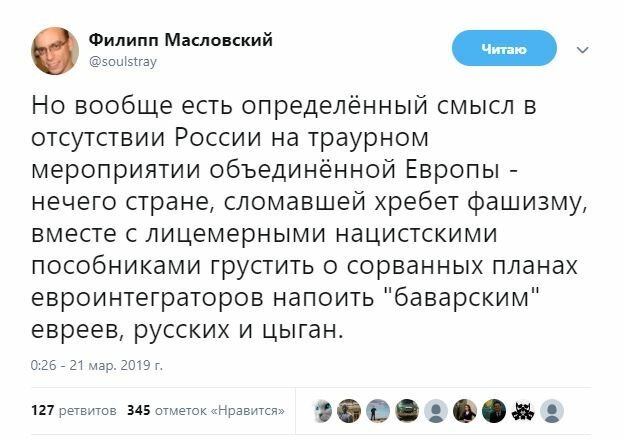Viewport: 623px width, 441px height.
Task: Expand the tweet options chevron
Action: 583,47
